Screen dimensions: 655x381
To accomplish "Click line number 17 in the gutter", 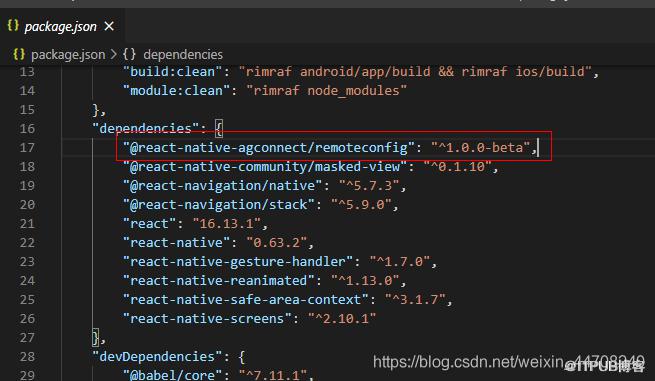I will click(27, 147).
